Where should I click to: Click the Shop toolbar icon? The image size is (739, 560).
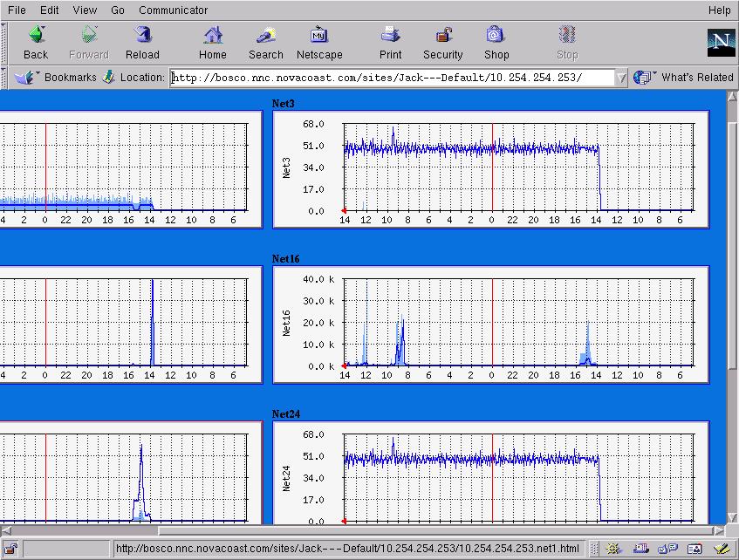pyautogui.click(x=496, y=36)
